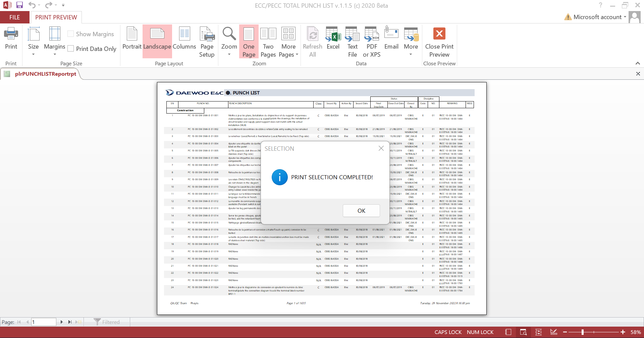This screenshot has height=338, width=644.
Task: Click the Redo arrow icon
Action: pos(49,5)
